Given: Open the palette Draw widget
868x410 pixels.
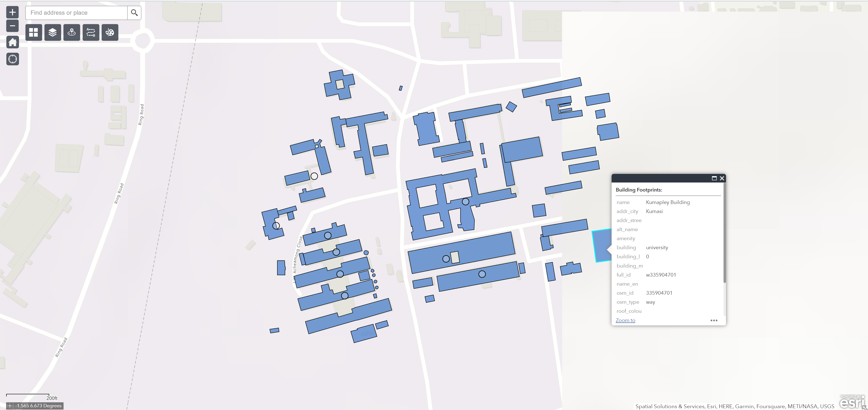Looking at the screenshot, I should [110, 32].
